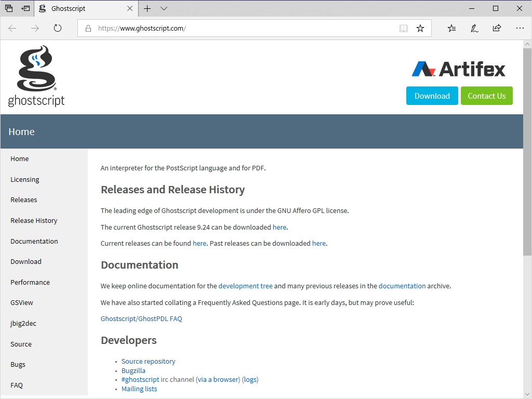Open GSView in sidebar menu
Screen dimensions: 532x399
coord(22,303)
